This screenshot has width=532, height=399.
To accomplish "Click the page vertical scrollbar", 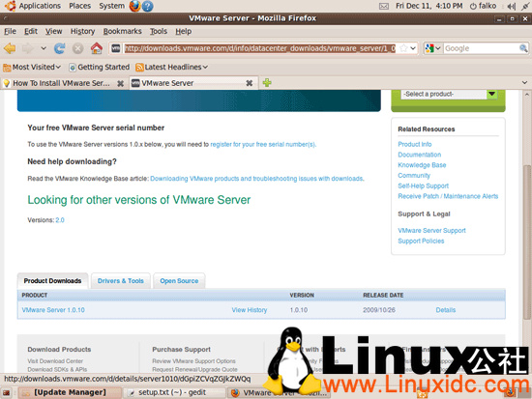I will (x=526, y=242).
